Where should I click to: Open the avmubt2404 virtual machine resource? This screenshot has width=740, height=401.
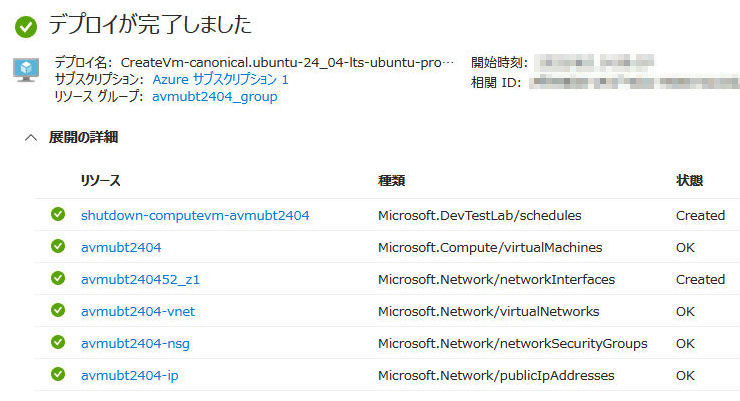click(x=121, y=248)
